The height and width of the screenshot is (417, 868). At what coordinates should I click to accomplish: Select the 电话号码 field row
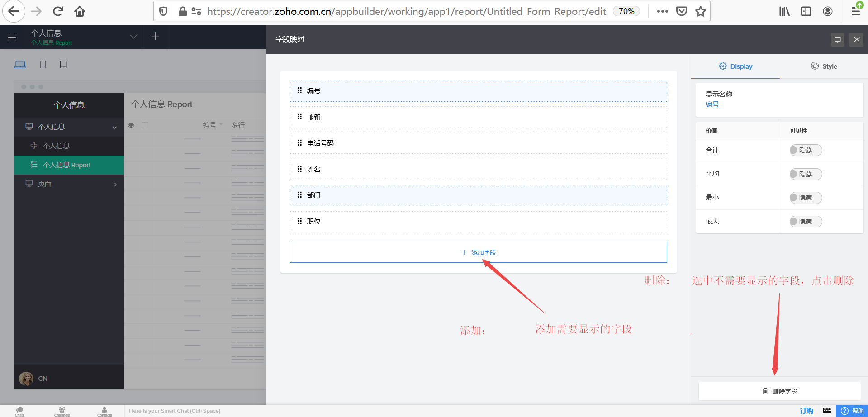(478, 143)
